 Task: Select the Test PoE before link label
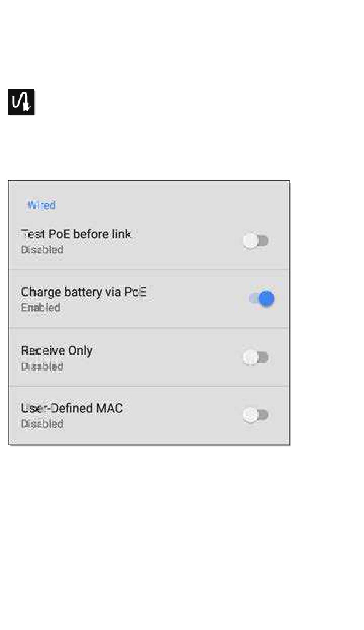point(76,234)
